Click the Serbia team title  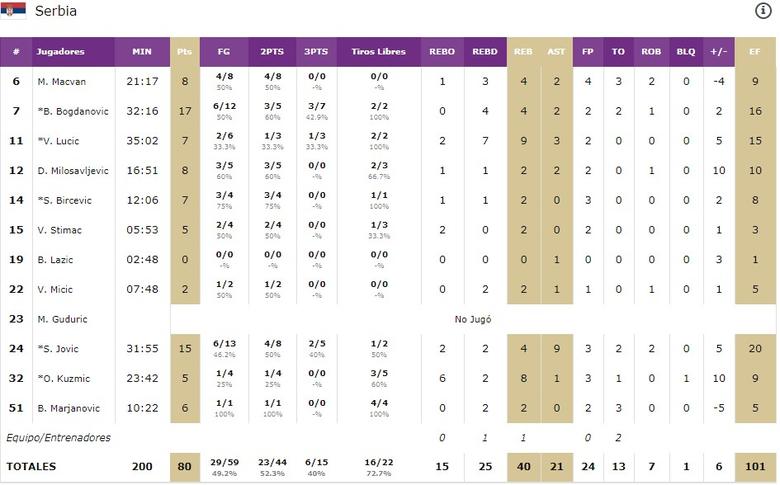click(55, 11)
